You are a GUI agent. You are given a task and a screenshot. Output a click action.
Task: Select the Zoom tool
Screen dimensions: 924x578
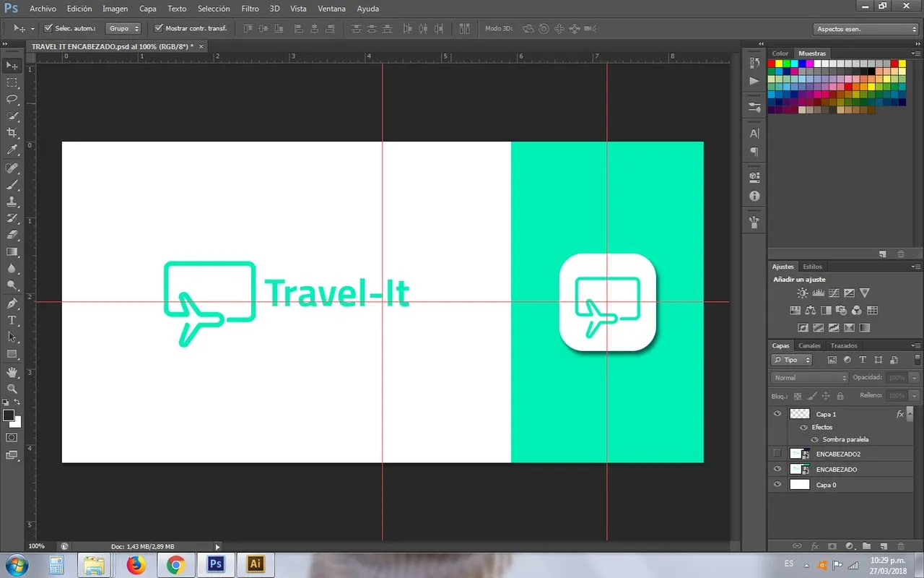click(x=12, y=389)
